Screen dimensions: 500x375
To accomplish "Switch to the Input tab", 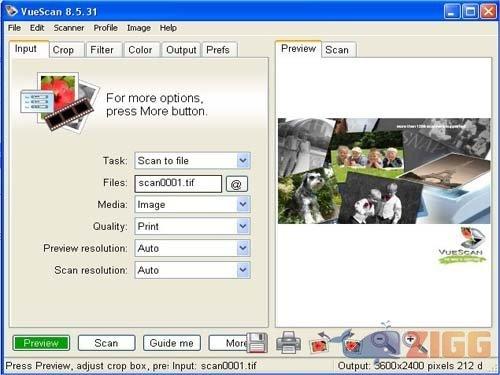I will (29, 49).
